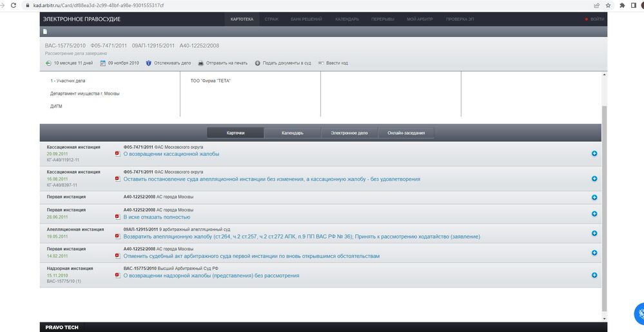Open 'Отменить судебный акт арбитражного суда' document link
The image size is (644, 332).
click(251, 256)
